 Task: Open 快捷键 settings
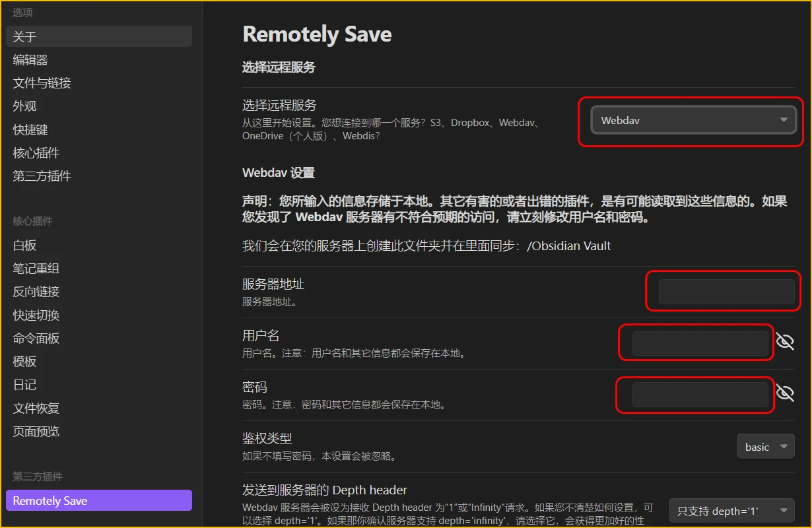point(99,130)
